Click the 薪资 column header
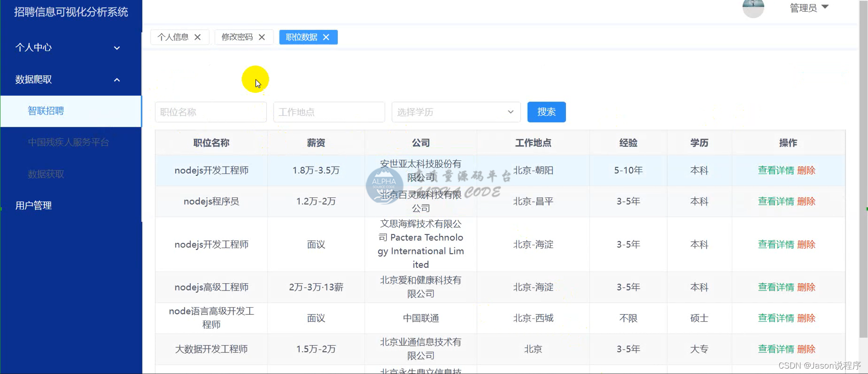 (x=316, y=143)
